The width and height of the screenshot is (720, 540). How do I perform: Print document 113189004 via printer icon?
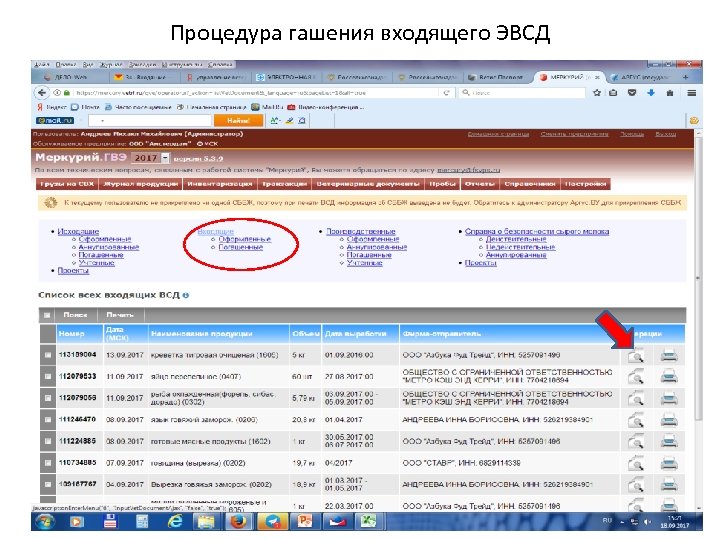[669, 355]
